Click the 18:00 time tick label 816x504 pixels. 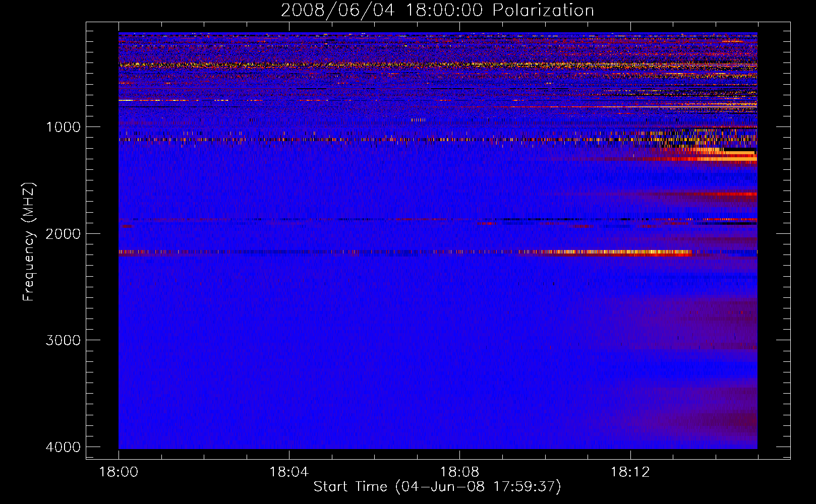coord(119,472)
